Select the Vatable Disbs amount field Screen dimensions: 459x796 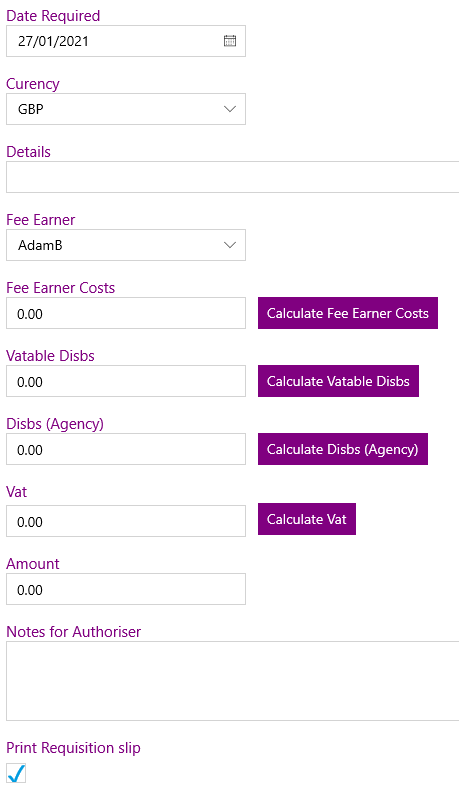[x=126, y=381]
